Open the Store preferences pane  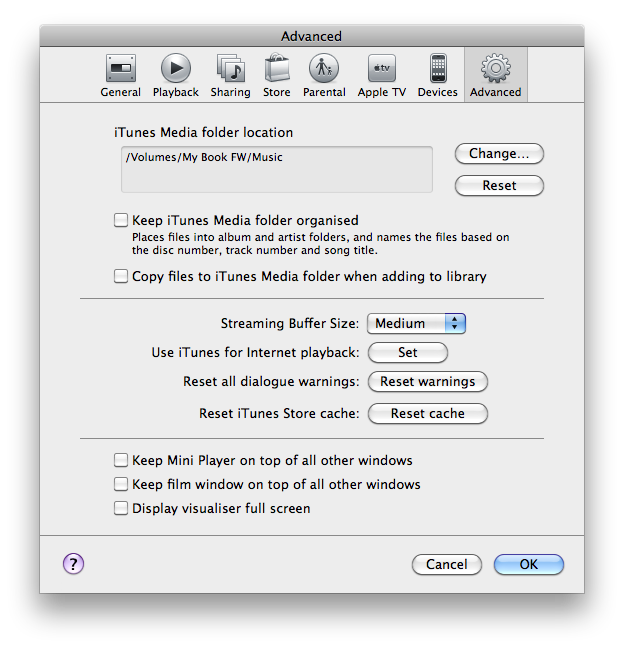point(276,75)
